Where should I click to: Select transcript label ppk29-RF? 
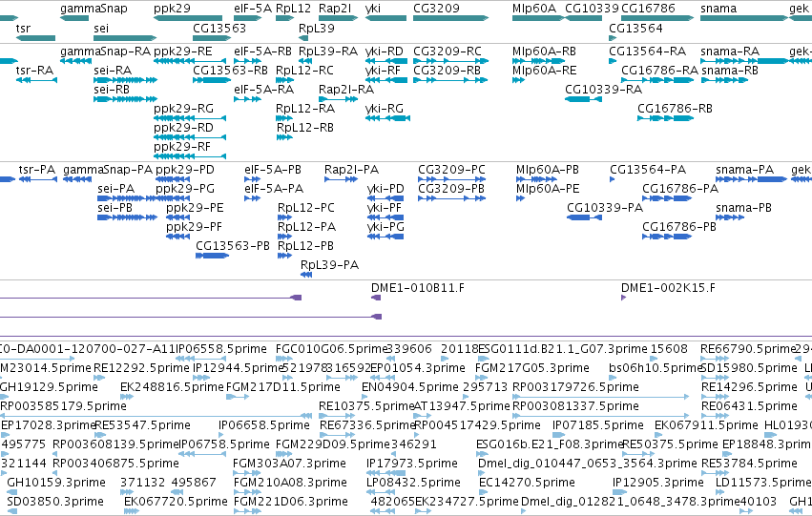(182, 147)
